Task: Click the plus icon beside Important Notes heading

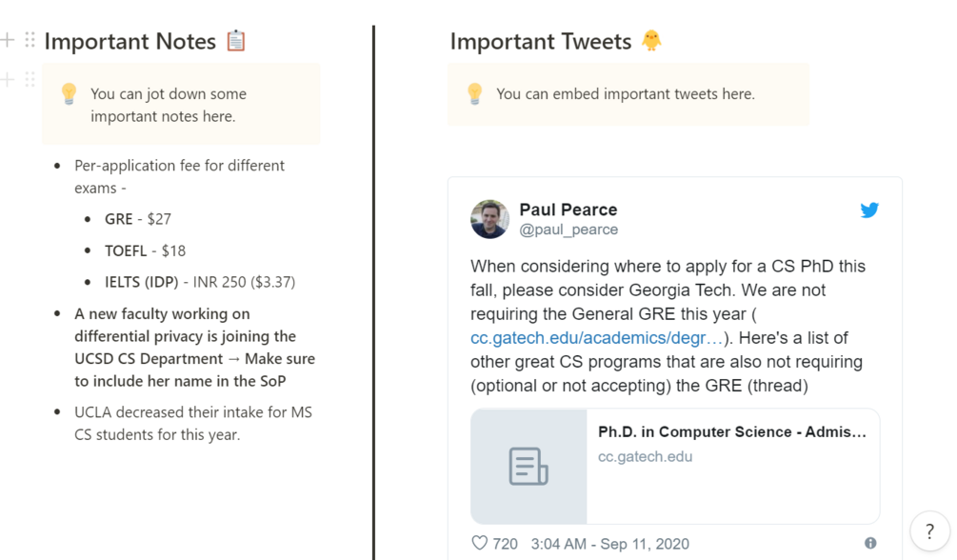Action: click(x=8, y=40)
